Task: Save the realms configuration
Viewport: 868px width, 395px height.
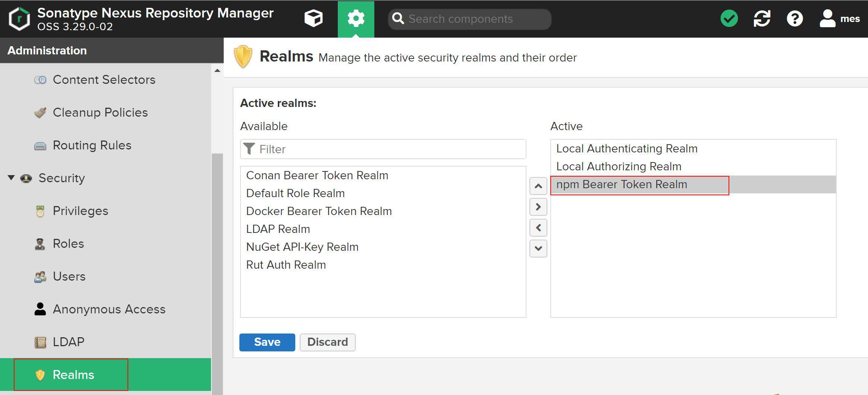Action: coord(267,342)
